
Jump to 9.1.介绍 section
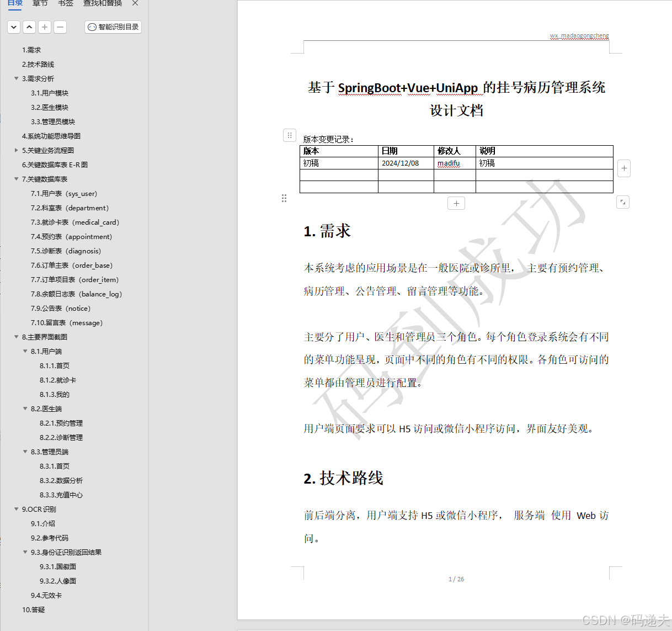(x=43, y=523)
